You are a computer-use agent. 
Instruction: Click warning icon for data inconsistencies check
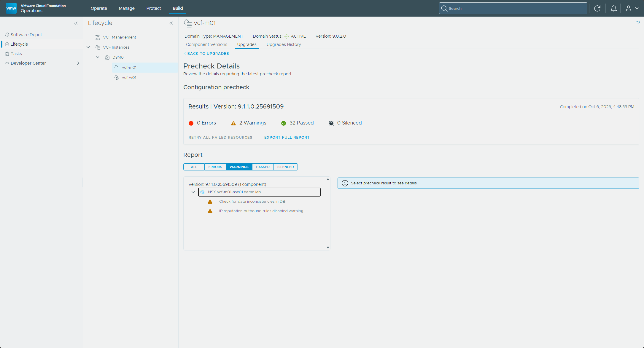coord(210,202)
